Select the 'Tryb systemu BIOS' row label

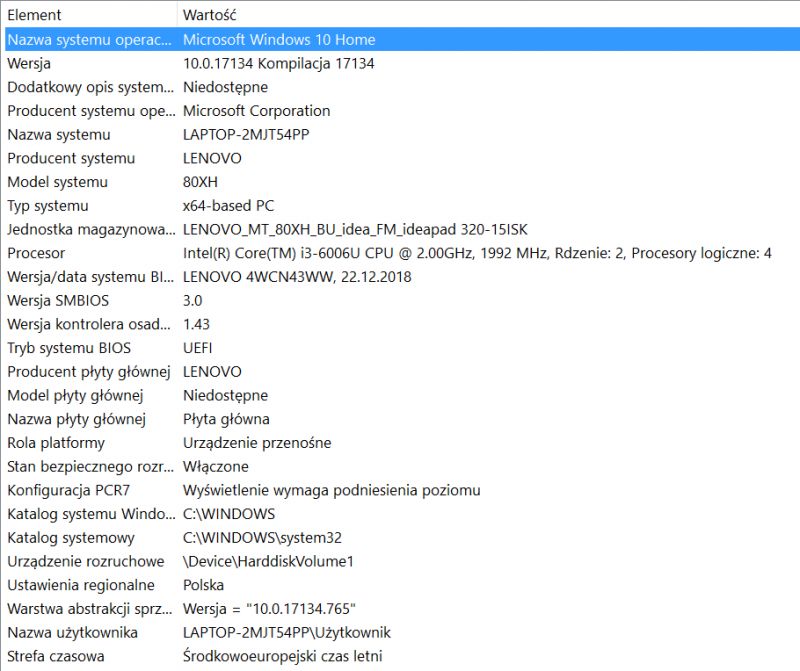coord(69,348)
